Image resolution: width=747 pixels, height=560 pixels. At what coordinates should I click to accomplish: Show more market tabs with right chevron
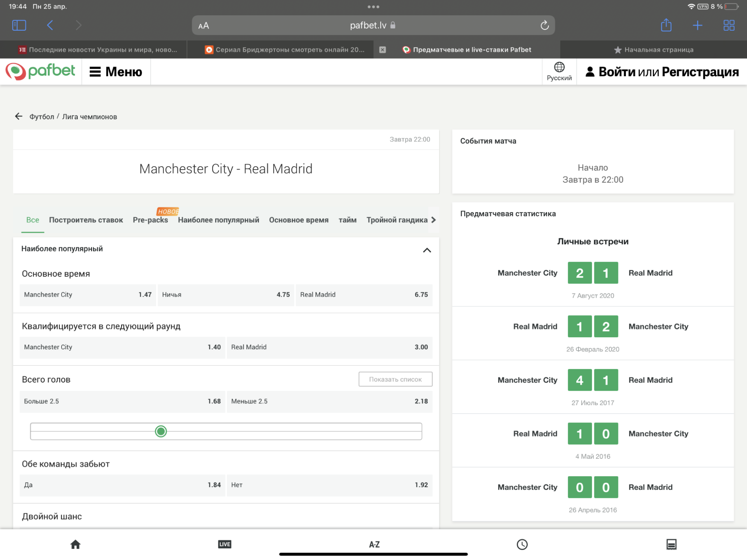433,220
